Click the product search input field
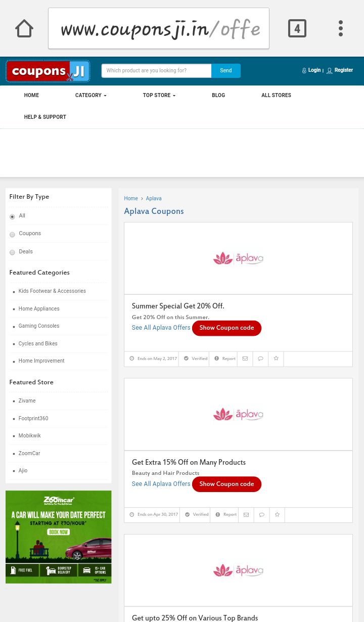The height and width of the screenshot is (622, 364). [x=156, y=71]
